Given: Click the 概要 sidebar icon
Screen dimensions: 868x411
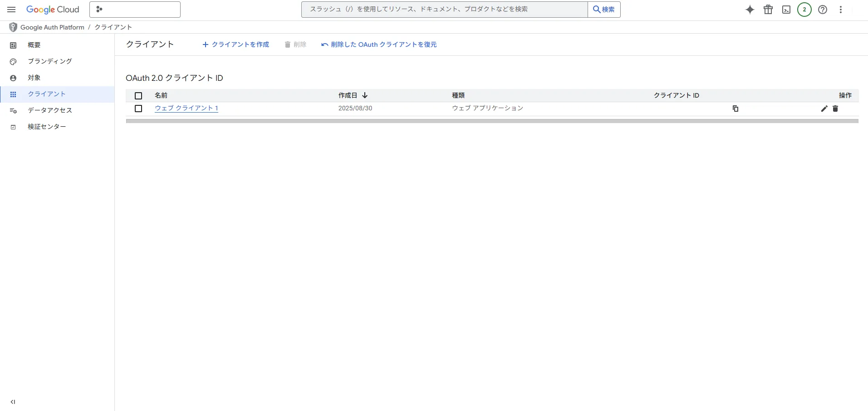Looking at the screenshot, I should pyautogui.click(x=13, y=45).
